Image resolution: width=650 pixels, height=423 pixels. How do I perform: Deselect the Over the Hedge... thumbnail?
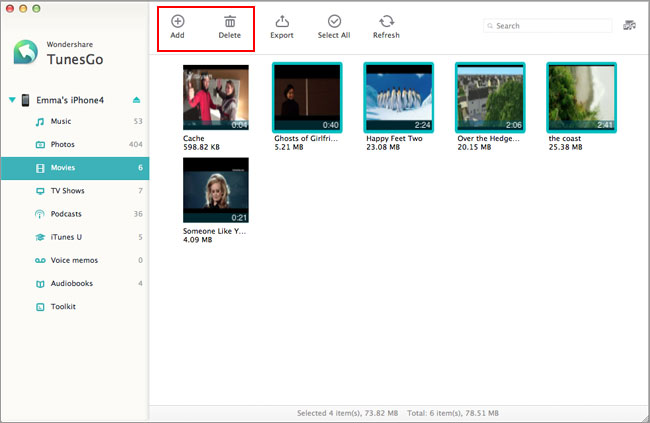pos(490,97)
